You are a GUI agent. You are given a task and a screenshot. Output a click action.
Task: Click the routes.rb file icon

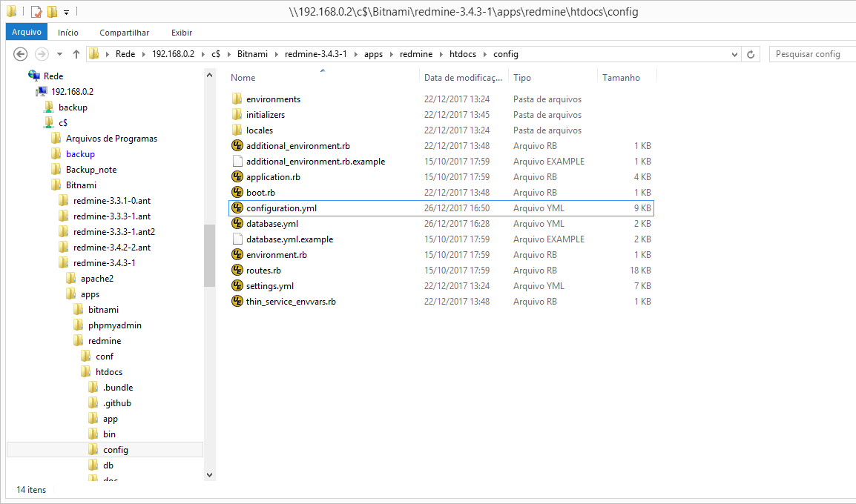(x=237, y=271)
